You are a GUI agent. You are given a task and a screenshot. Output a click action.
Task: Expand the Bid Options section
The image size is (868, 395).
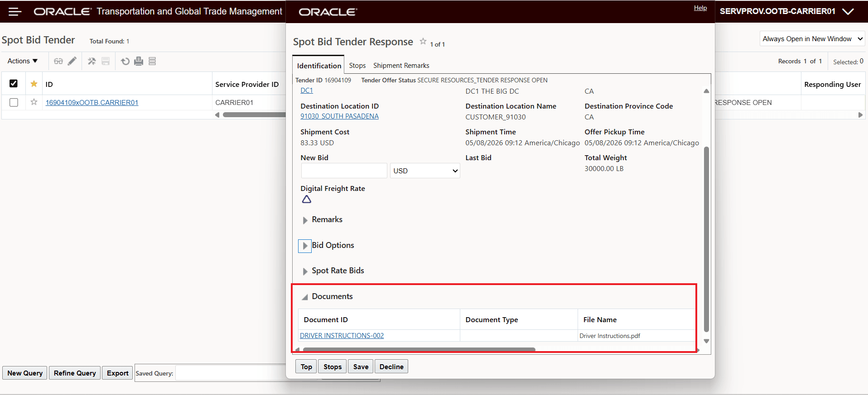coord(305,246)
